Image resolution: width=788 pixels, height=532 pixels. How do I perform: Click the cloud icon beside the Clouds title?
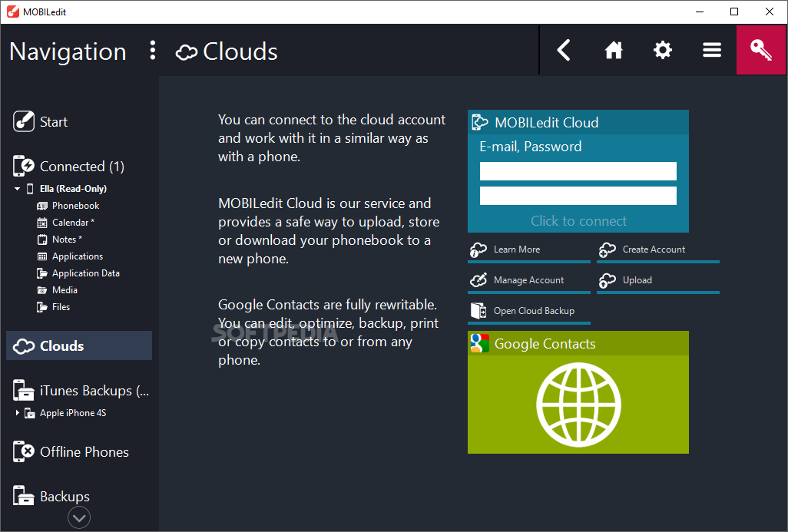(x=187, y=51)
